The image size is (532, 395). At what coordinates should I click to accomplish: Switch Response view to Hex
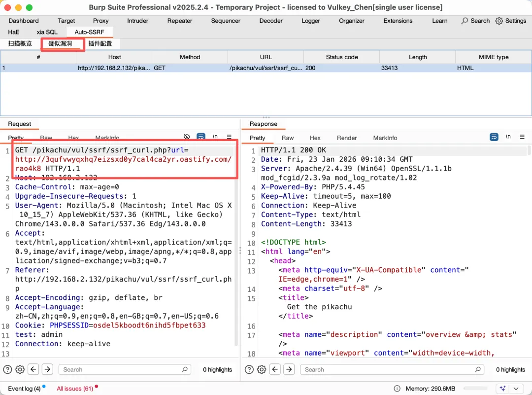(315, 138)
